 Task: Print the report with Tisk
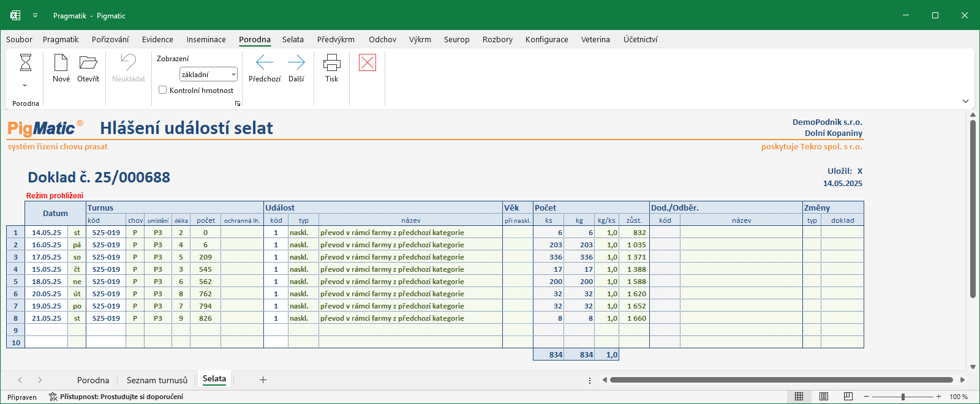click(x=332, y=68)
